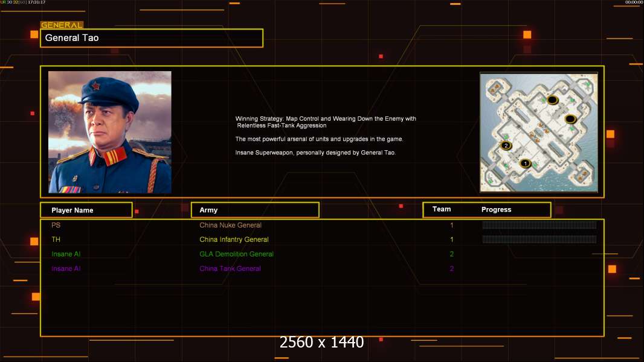Screen dimensions: 644x362
Task: Click the Team column label
Action: [x=442, y=209]
